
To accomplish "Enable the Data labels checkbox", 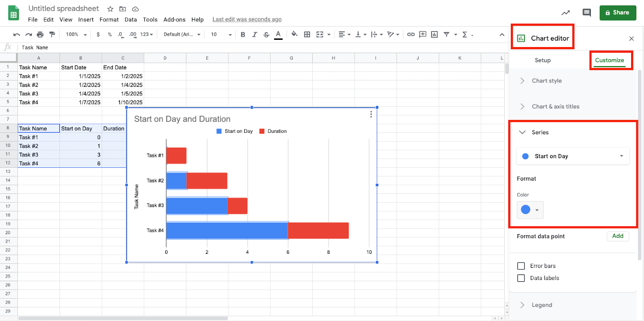I will (521, 278).
